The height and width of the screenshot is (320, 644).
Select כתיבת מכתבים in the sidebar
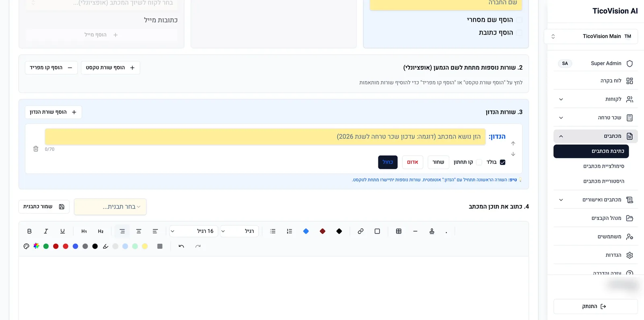[591, 151]
